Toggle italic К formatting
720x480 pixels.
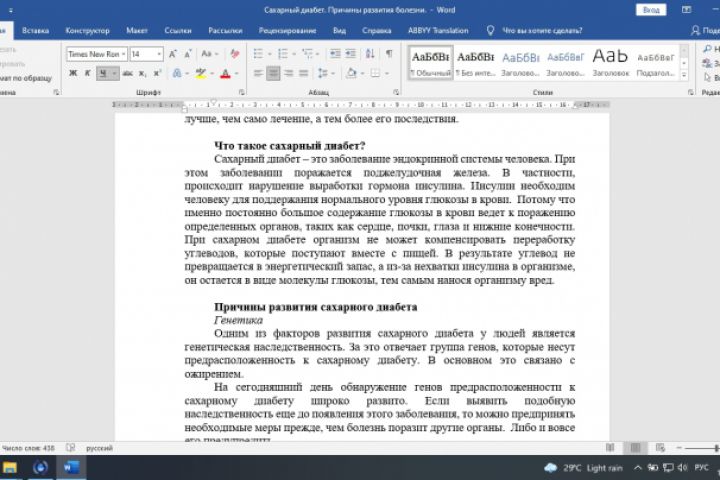click(x=87, y=73)
